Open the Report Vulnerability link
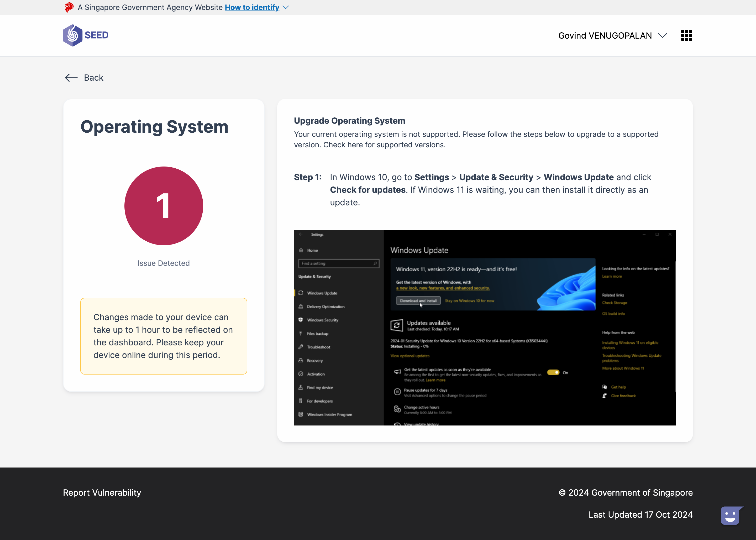Screen dimensions: 756x540 pos(102,492)
